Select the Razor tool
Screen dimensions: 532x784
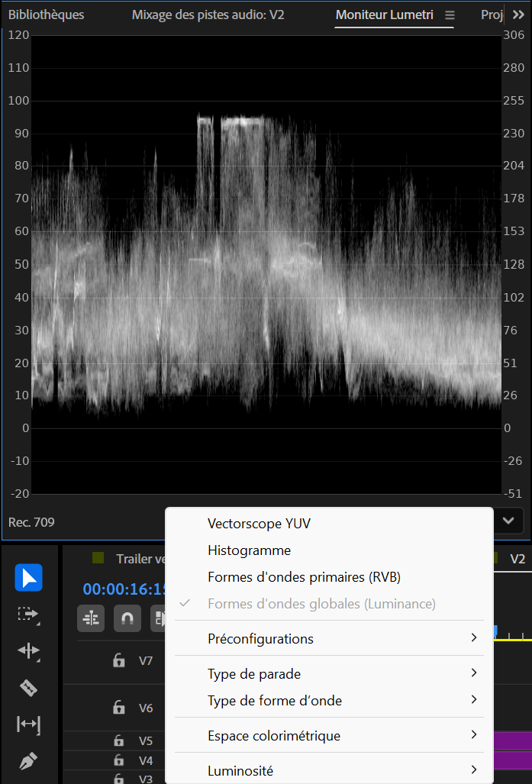28,688
